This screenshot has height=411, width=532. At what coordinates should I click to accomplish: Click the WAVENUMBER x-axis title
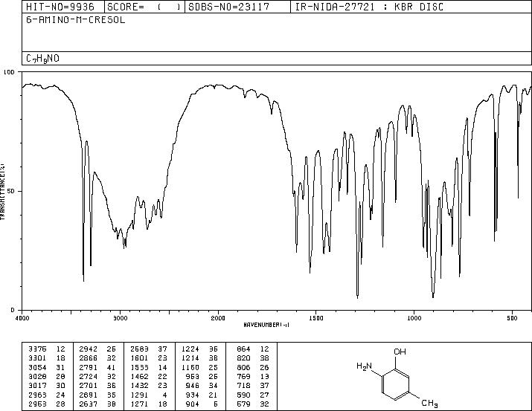pos(266,325)
